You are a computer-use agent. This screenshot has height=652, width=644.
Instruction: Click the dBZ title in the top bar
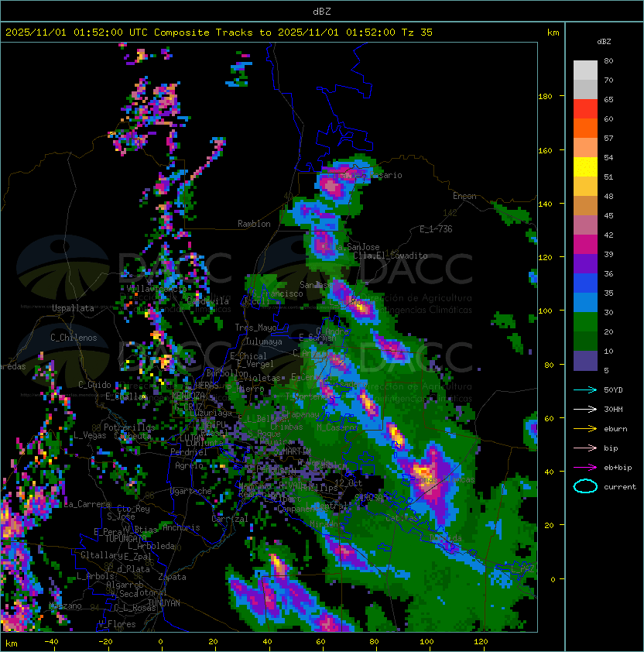(x=322, y=12)
